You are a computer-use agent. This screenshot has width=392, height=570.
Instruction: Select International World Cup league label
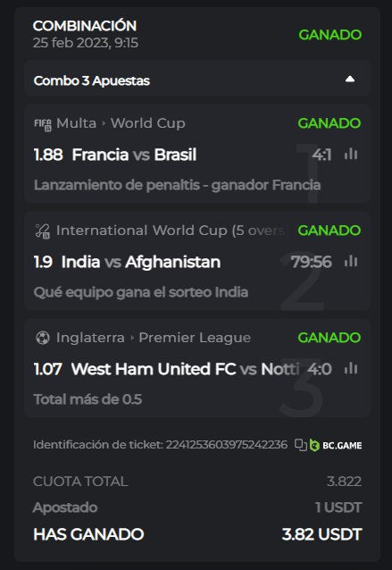pos(171,231)
